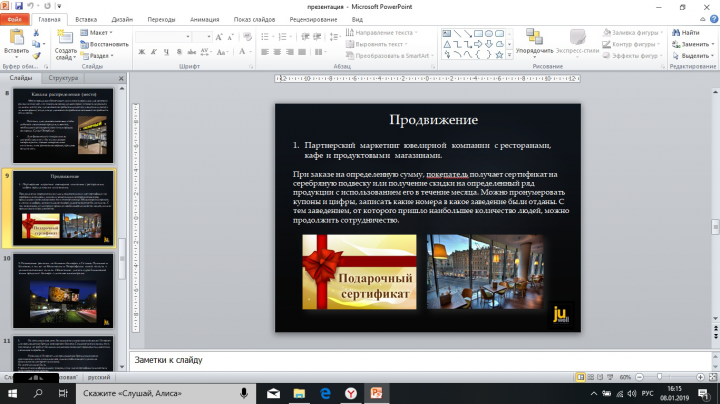Click the Find (Найти) binoculars icon
The image size is (720, 404).
pos(676,33)
